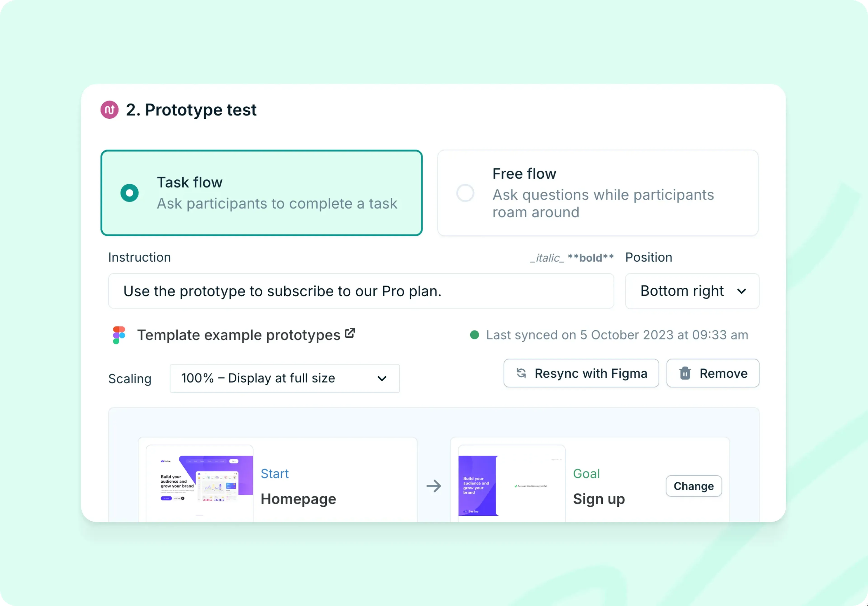Open the Scaling dropdown
This screenshot has height=606, width=868.
click(284, 378)
